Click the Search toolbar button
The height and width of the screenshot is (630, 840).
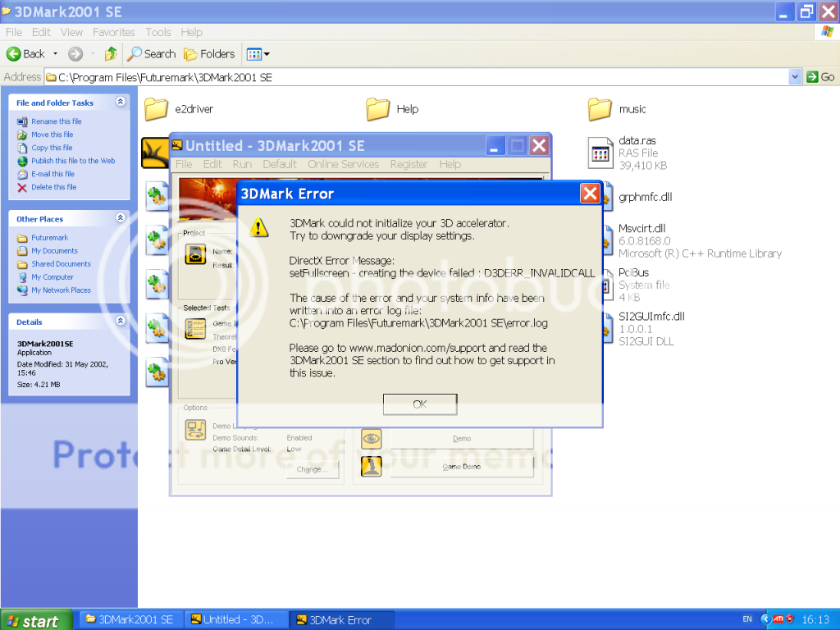152,54
